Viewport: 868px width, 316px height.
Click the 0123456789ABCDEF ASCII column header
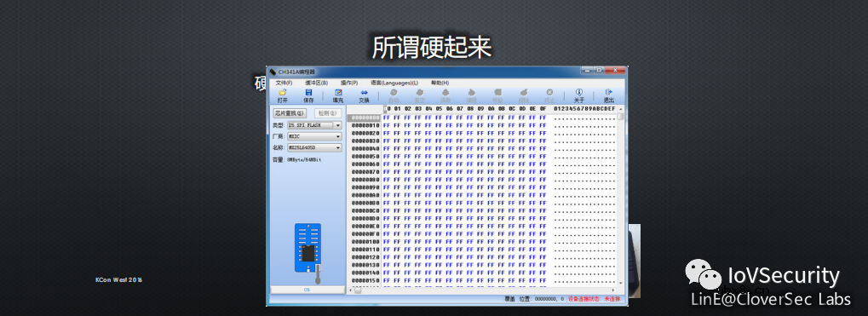click(x=584, y=109)
